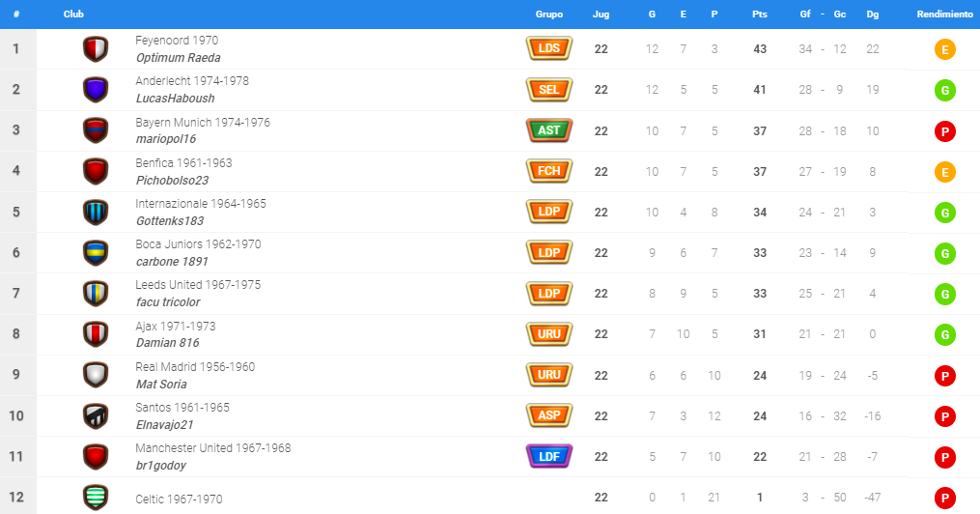Click the Celtic green hooped shield
The height and width of the screenshot is (514, 980).
[x=95, y=498]
